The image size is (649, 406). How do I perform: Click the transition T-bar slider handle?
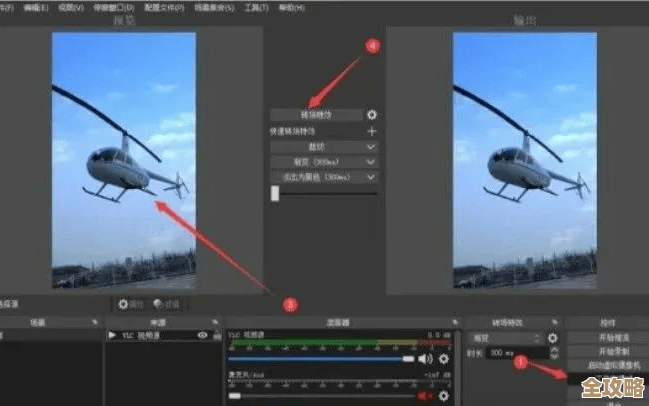pyautogui.click(x=275, y=194)
